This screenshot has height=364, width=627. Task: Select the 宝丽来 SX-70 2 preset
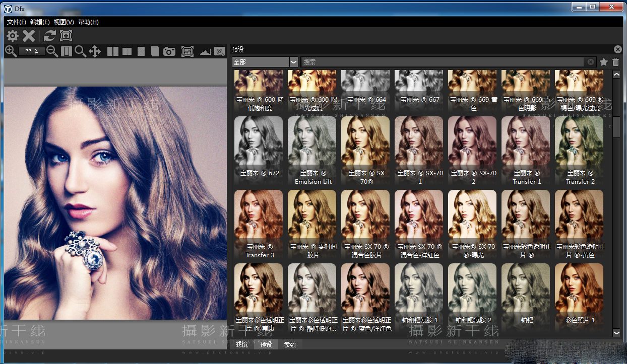click(473, 151)
